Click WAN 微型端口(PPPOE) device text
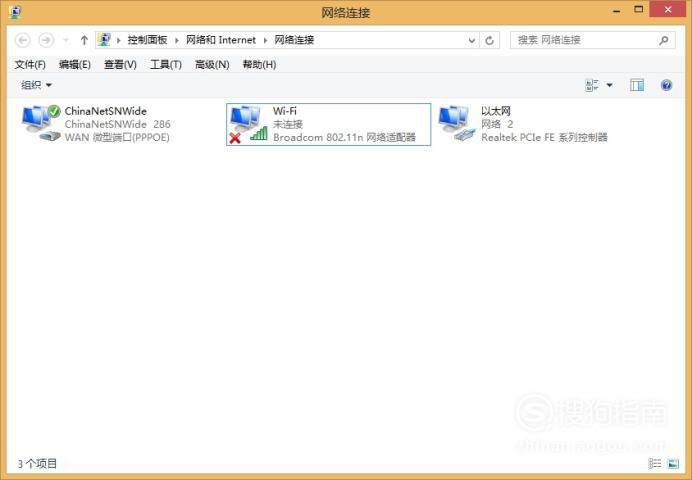Screen dimensions: 692x480 coord(117,137)
